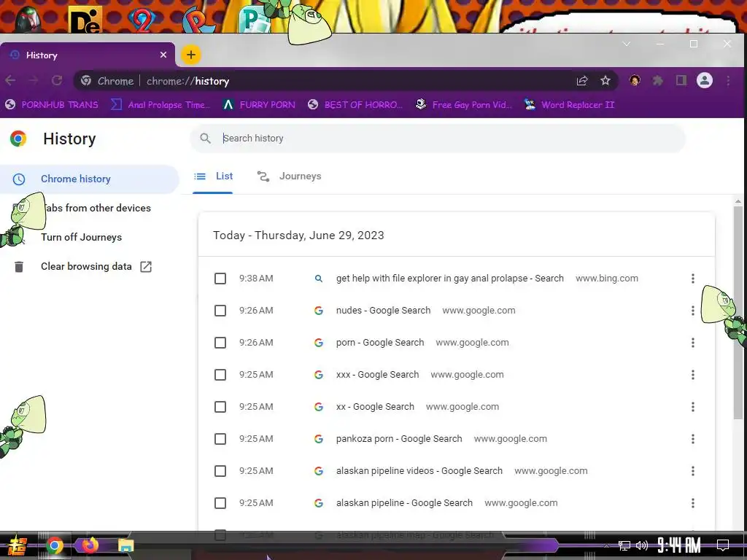Click the pinned extension avatar icon beside the star
Image resolution: width=747 pixels, height=560 pixels.
tap(635, 80)
